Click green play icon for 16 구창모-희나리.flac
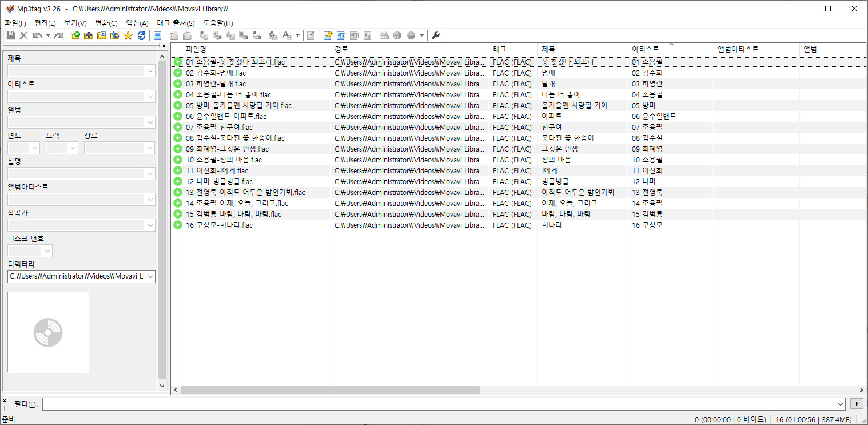This screenshot has height=425, width=868. (178, 225)
